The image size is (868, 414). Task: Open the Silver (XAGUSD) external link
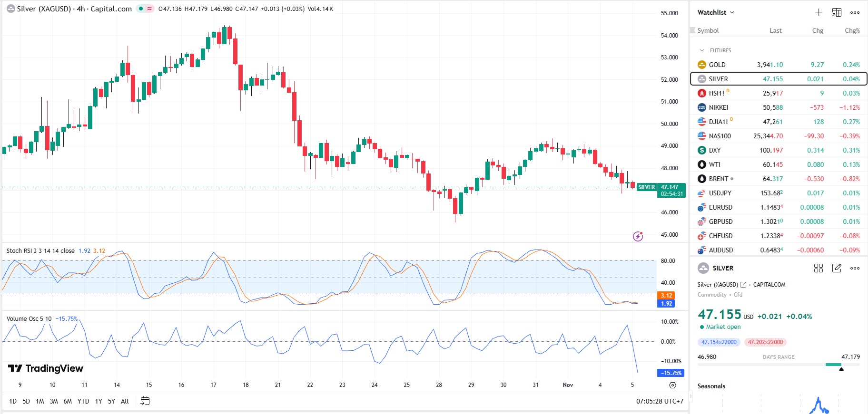click(743, 285)
